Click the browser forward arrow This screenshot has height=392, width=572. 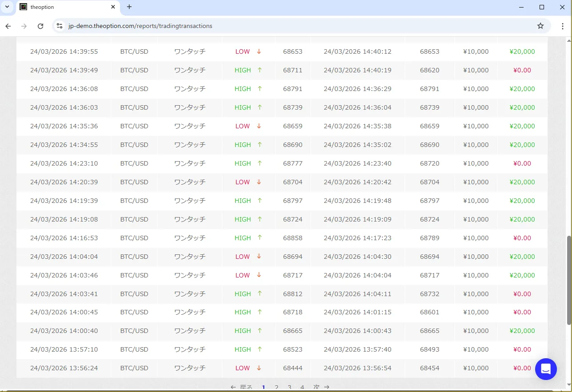click(24, 26)
